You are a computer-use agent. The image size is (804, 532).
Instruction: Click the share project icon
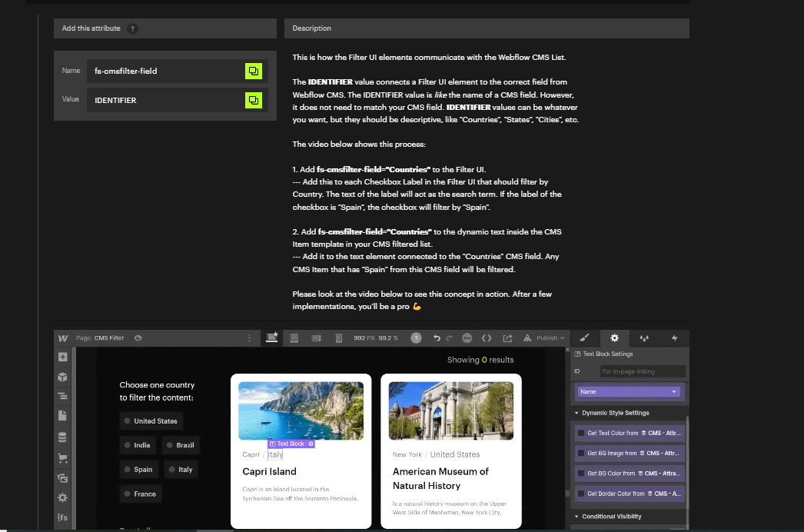point(507,338)
